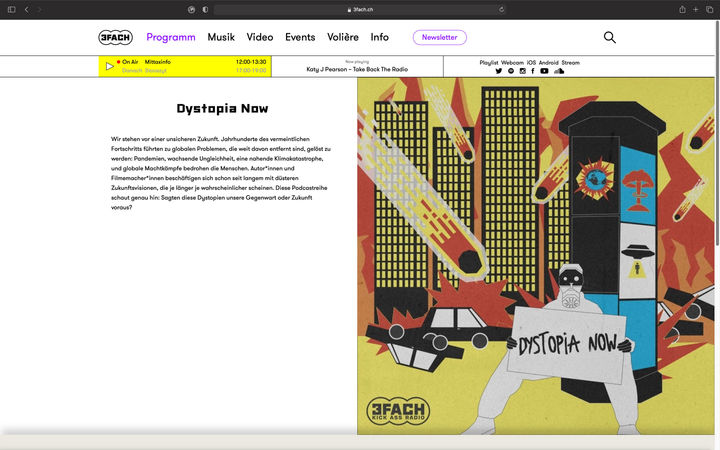Screen dimensions: 720x450
Task: Click the 12:00-13:30 show time
Action: click(251, 62)
